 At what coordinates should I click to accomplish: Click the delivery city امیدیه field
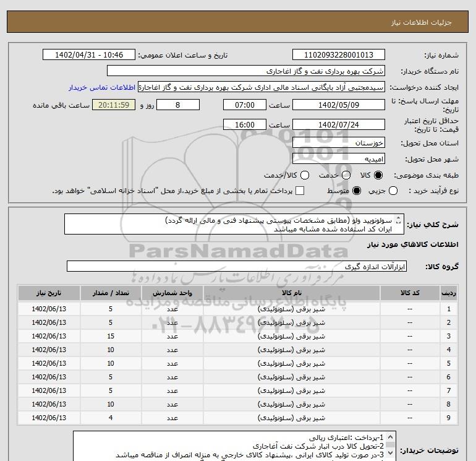339,158
